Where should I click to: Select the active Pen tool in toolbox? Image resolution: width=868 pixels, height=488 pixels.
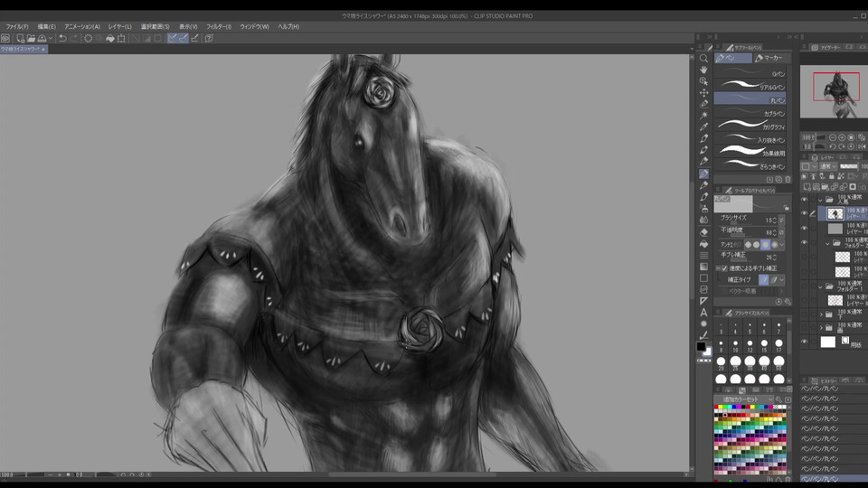tap(703, 174)
